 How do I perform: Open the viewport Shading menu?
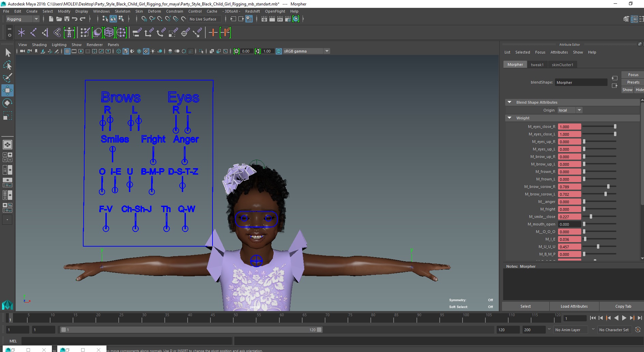(x=39, y=45)
